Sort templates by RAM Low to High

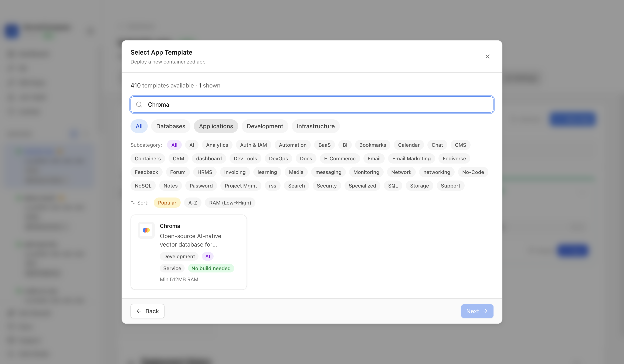pos(230,203)
